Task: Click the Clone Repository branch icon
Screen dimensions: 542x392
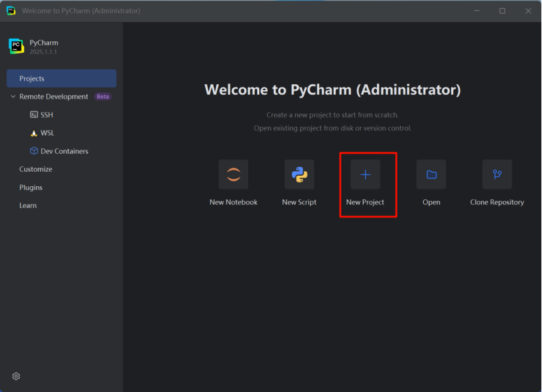Action: click(497, 174)
